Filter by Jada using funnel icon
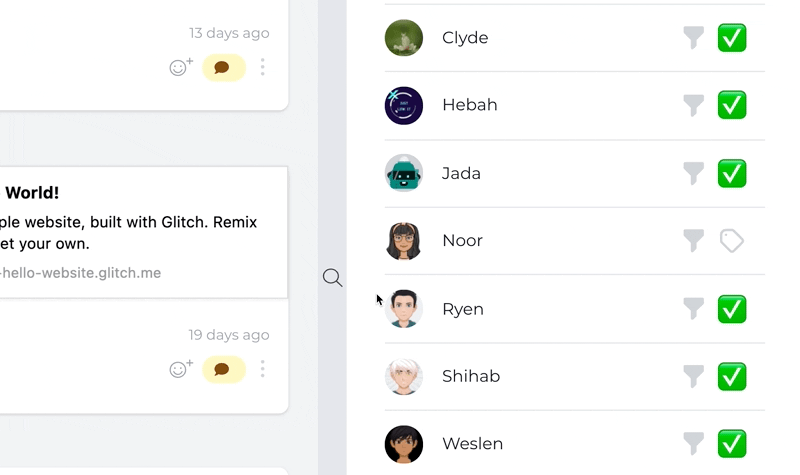 pyautogui.click(x=693, y=173)
